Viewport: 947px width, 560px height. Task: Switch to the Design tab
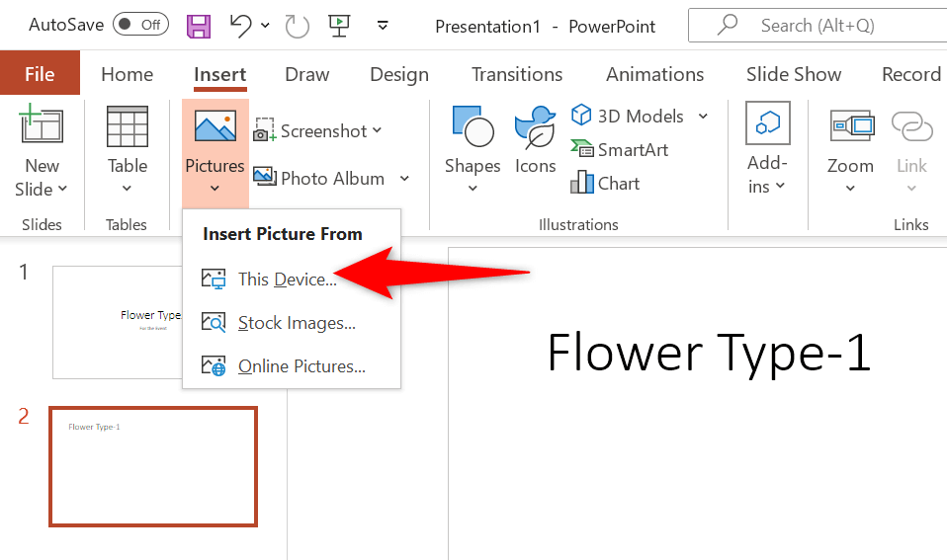point(399,74)
